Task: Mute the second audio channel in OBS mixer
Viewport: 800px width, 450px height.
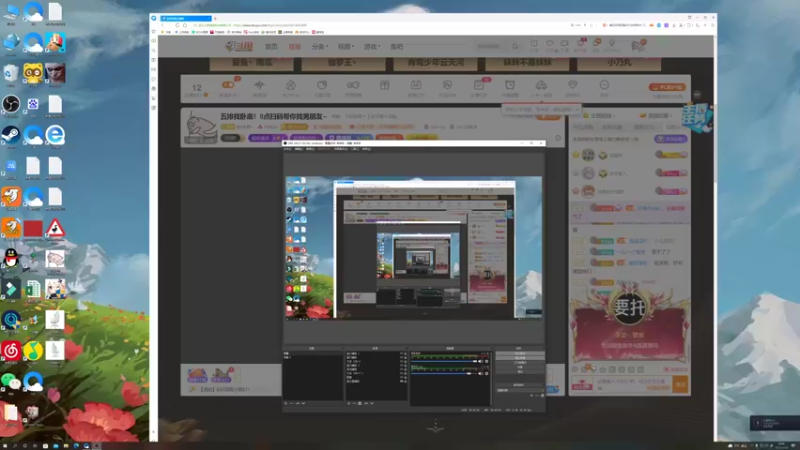Action: (x=480, y=373)
